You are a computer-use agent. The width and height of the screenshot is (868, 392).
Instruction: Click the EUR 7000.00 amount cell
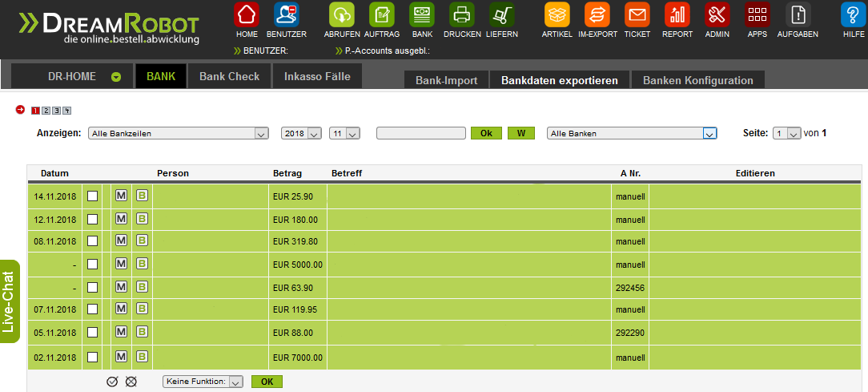(x=298, y=358)
